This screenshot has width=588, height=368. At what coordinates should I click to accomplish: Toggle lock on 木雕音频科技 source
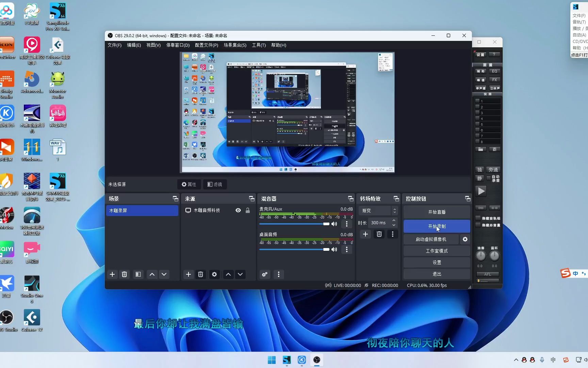pyautogui.click(x=248, y=210)
